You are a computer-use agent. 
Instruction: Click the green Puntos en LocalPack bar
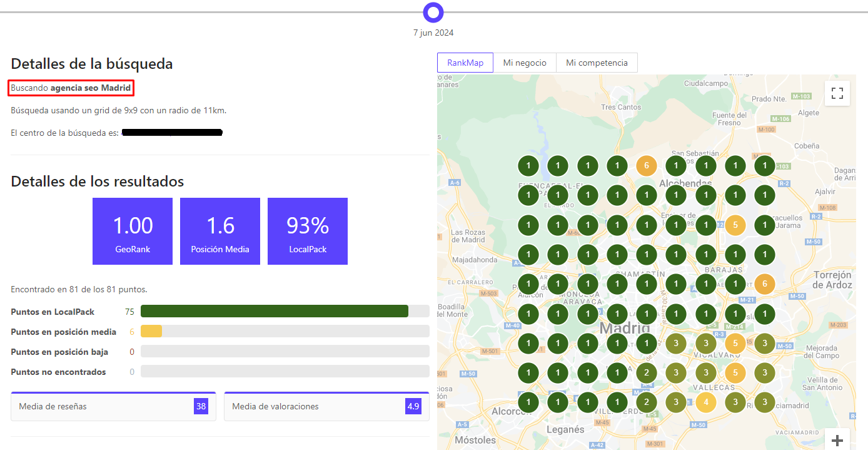275,312
